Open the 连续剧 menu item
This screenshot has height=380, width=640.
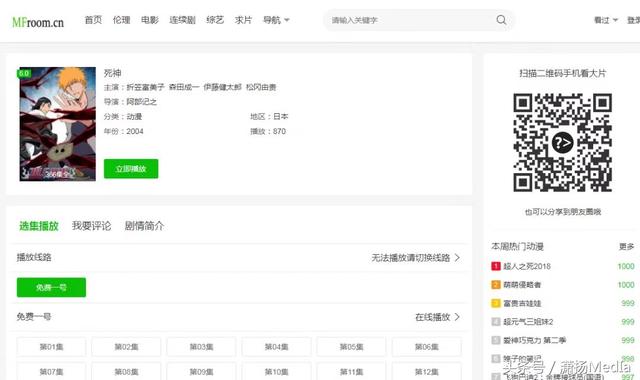pyautogui.click(x=182, y=20)
